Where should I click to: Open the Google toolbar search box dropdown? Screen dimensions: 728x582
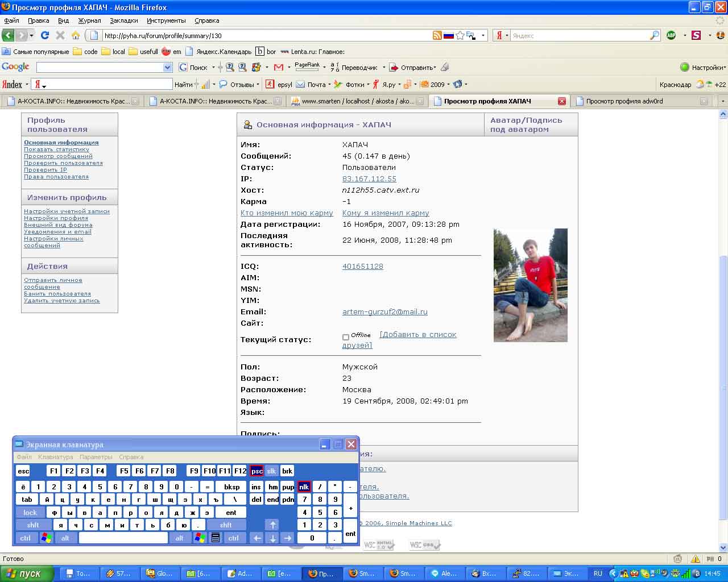167,67
